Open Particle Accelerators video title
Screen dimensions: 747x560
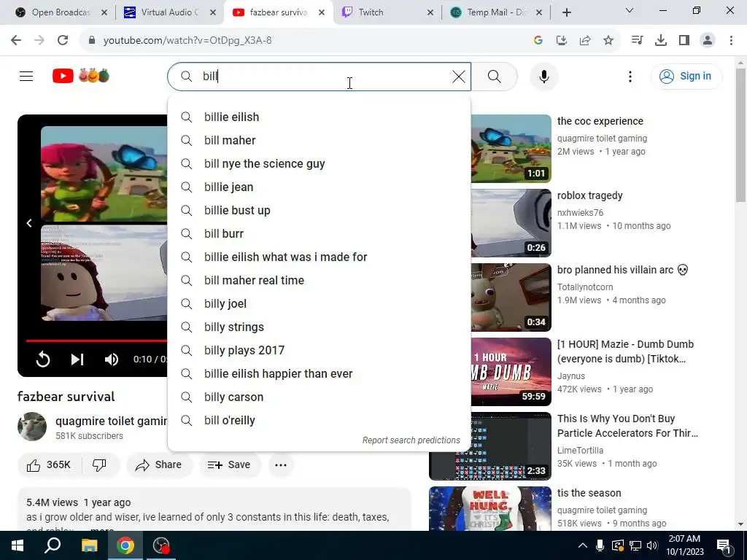tap(627, 426)
